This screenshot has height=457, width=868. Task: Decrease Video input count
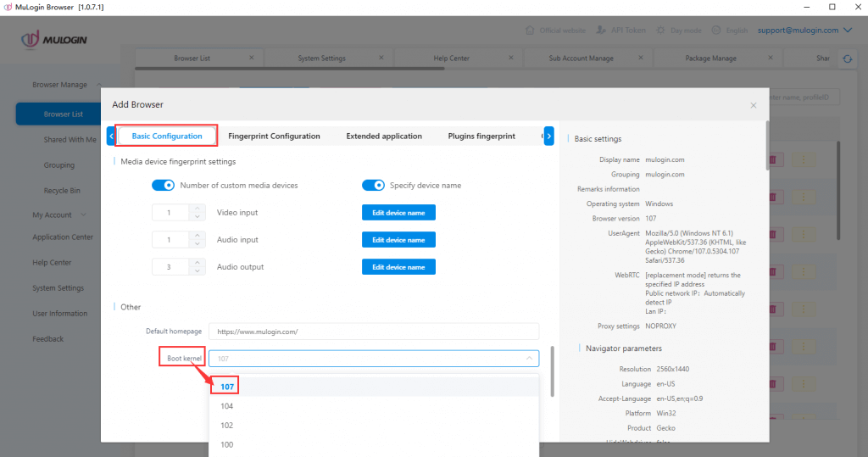(x=197, y=216)
